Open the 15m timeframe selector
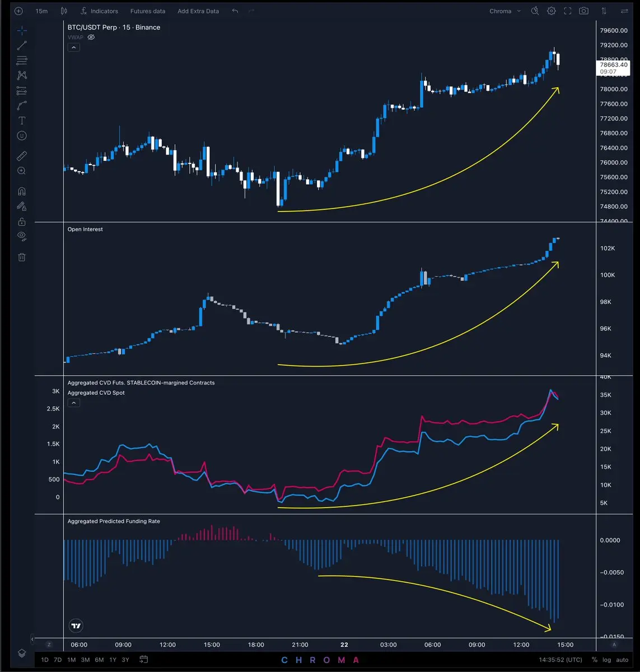This screenshot has height=672, width=640. click(41, 11)
